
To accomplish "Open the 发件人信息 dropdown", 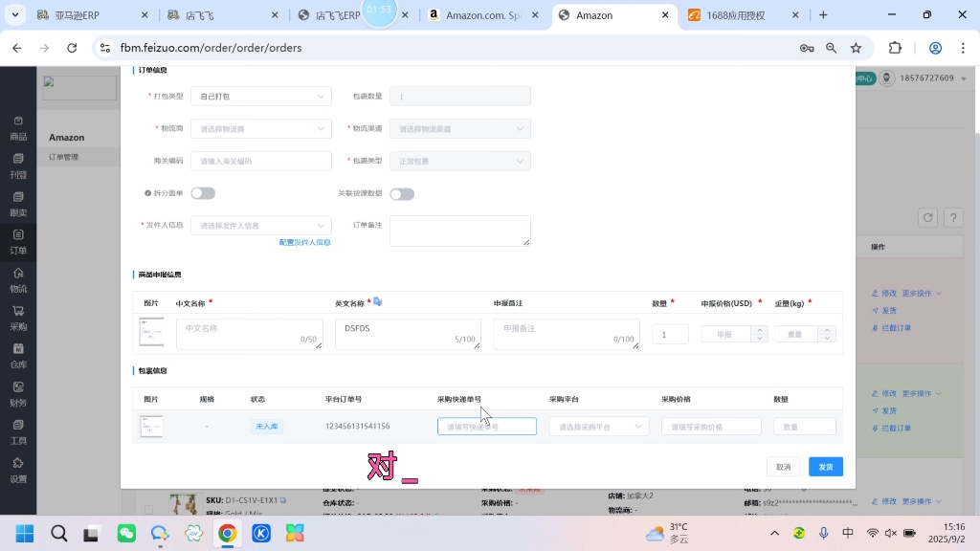I will (x=261, y=226).
